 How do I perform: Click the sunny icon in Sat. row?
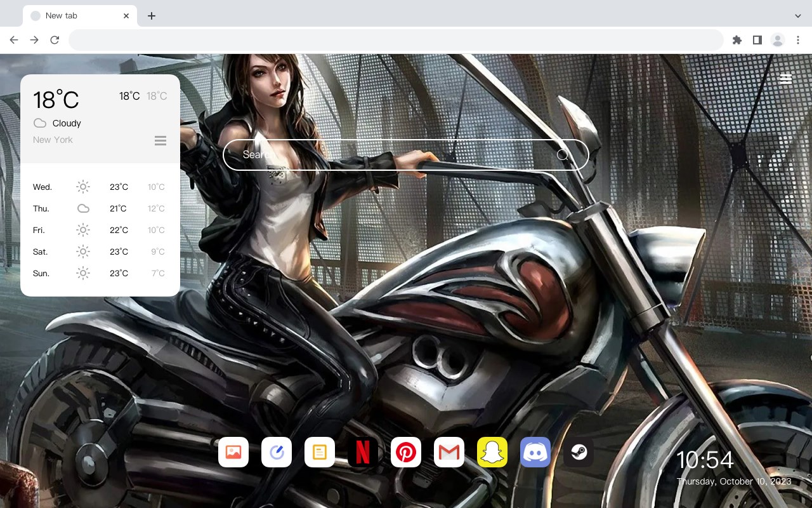[x=83, y=251]
